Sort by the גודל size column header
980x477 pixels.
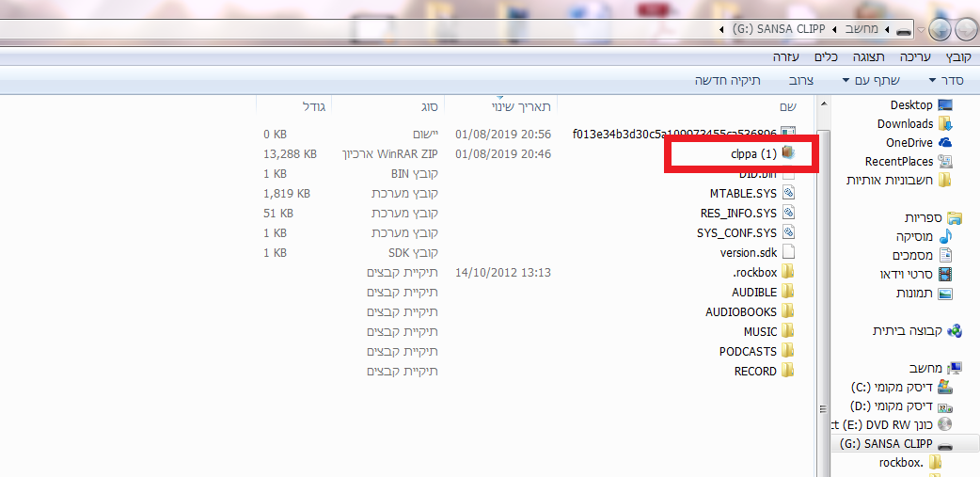[x=314, y=107]
